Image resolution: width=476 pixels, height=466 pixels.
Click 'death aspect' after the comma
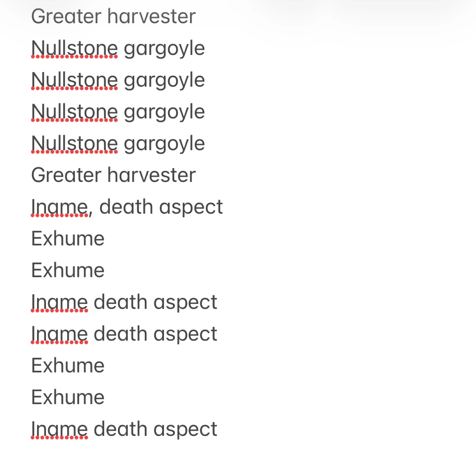tap(161, 208)
